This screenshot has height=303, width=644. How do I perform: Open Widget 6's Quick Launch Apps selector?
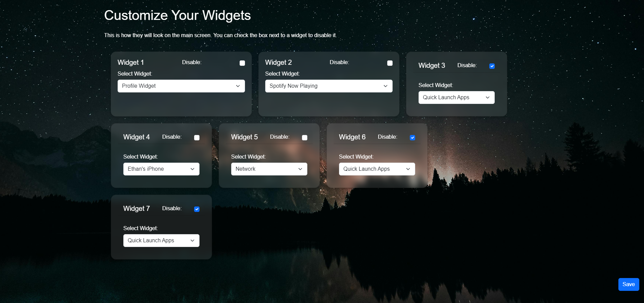pos(377,169)
